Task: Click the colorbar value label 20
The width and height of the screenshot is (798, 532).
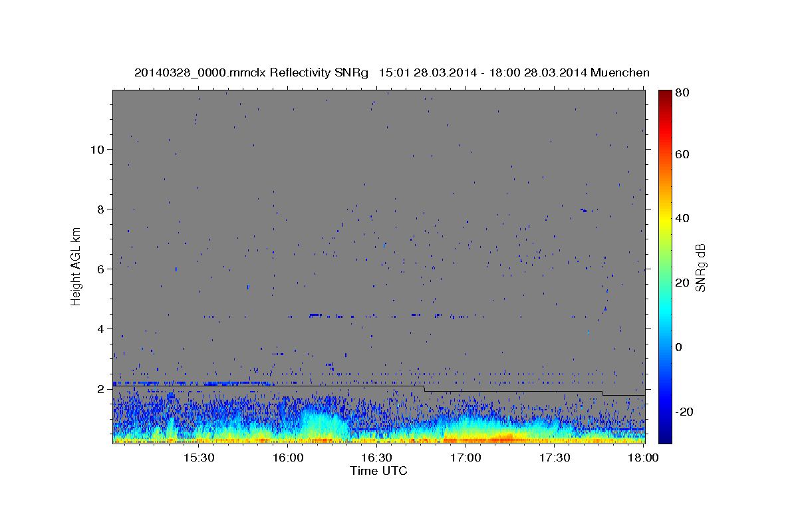Action: click(x=682, y=283)
